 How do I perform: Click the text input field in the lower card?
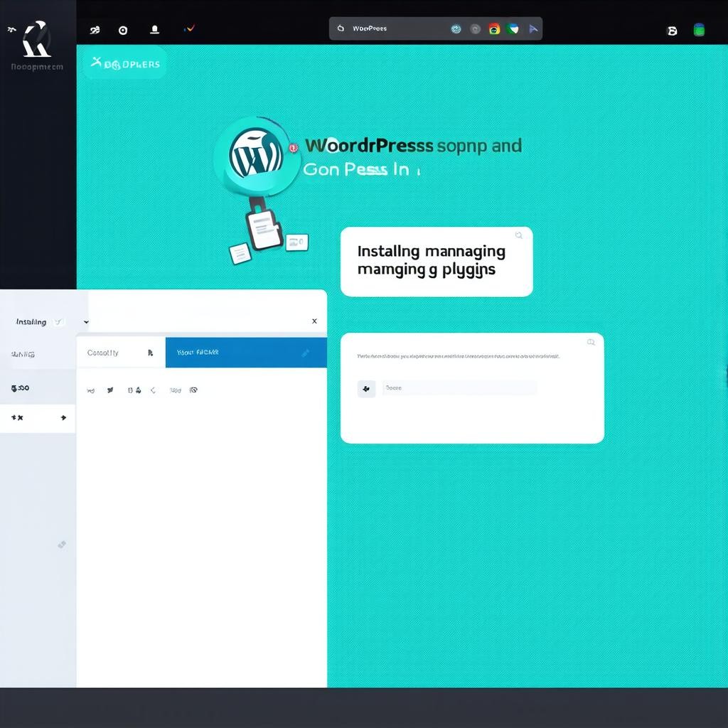459,388
